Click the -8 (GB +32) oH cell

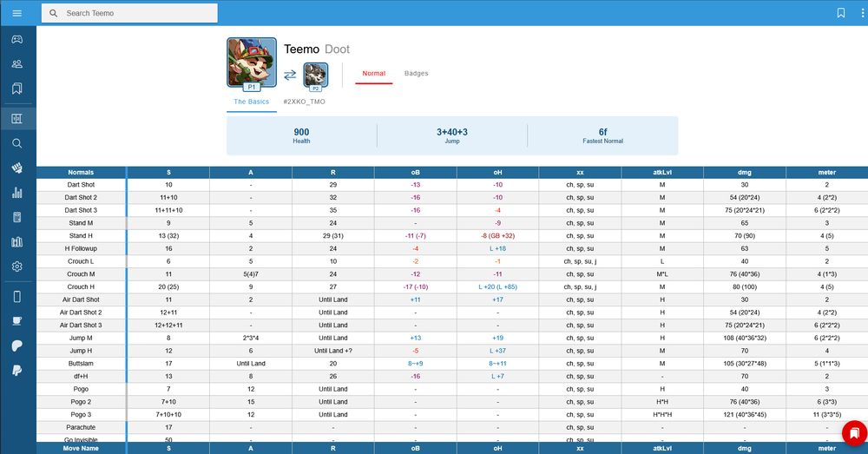coord(497,236)
